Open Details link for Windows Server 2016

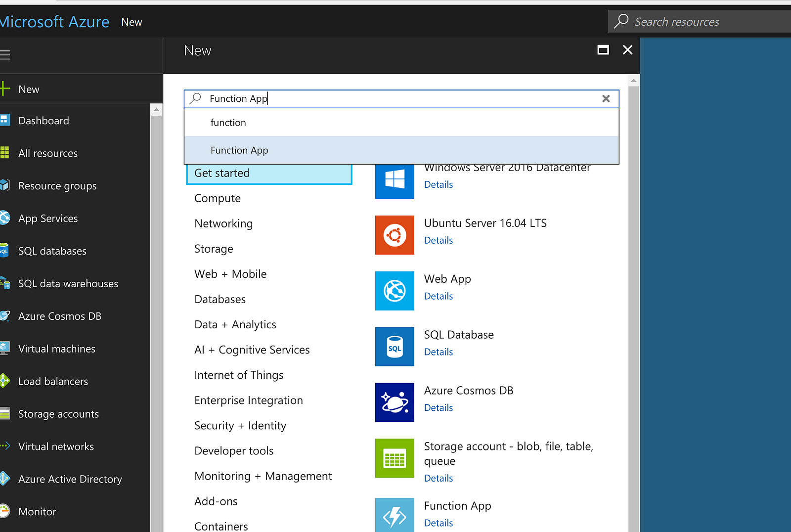pyautogui.click(x=439, y=184)
